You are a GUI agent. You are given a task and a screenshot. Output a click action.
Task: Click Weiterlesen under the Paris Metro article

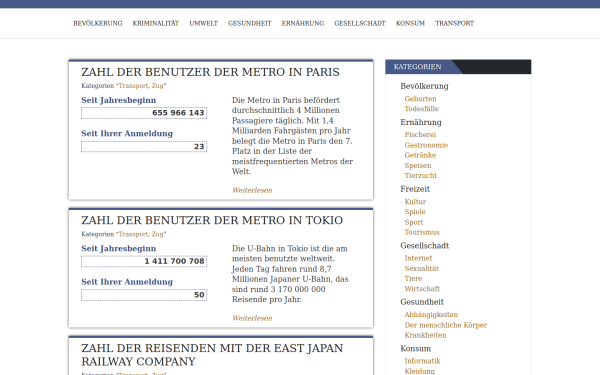[x=252, y=190]
